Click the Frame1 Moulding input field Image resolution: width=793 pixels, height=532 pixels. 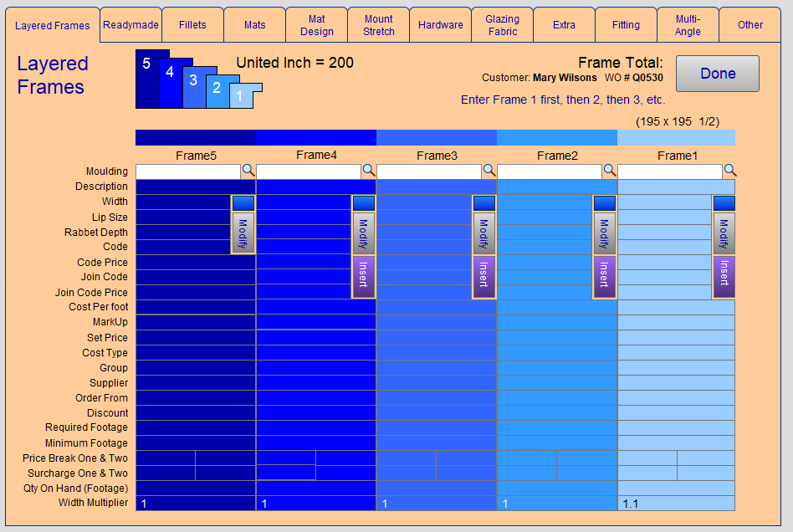coord(669,171)
